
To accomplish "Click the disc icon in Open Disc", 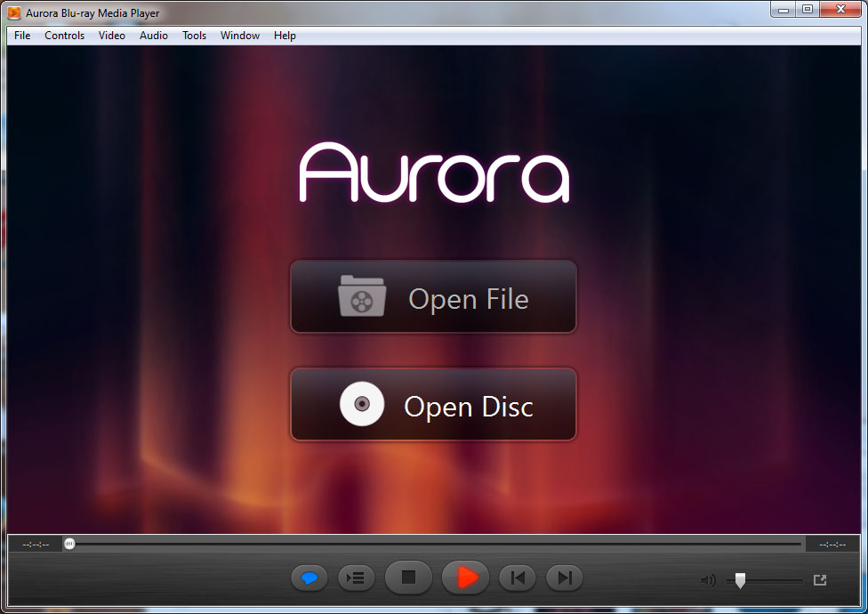I will (362, 404).
